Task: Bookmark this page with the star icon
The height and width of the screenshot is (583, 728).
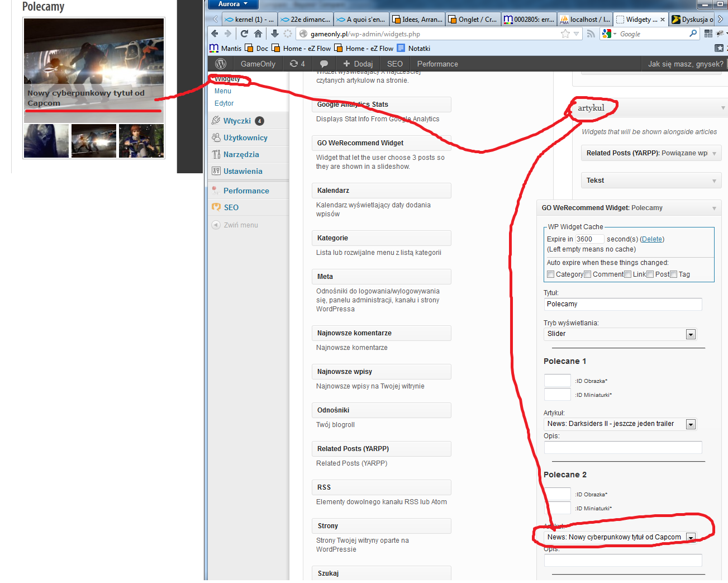Action: tap(565, 34)
